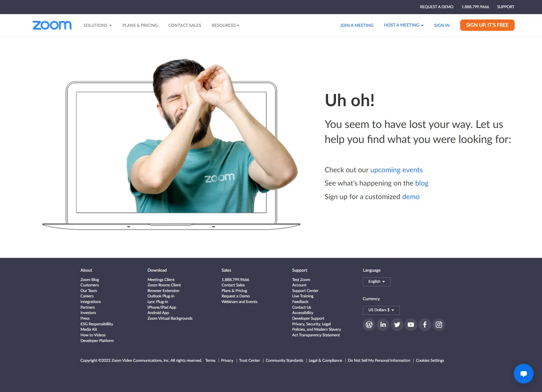Open Media Kit footer link

(x=89, y=329)
